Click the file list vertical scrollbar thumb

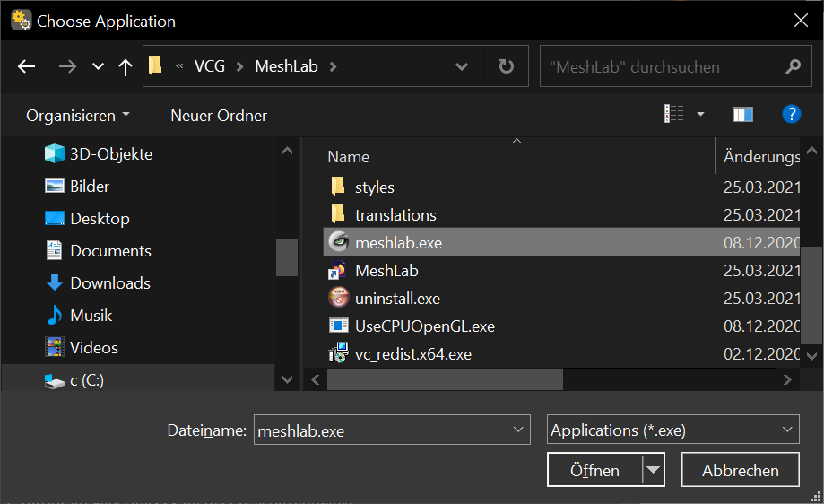(811, 295)
